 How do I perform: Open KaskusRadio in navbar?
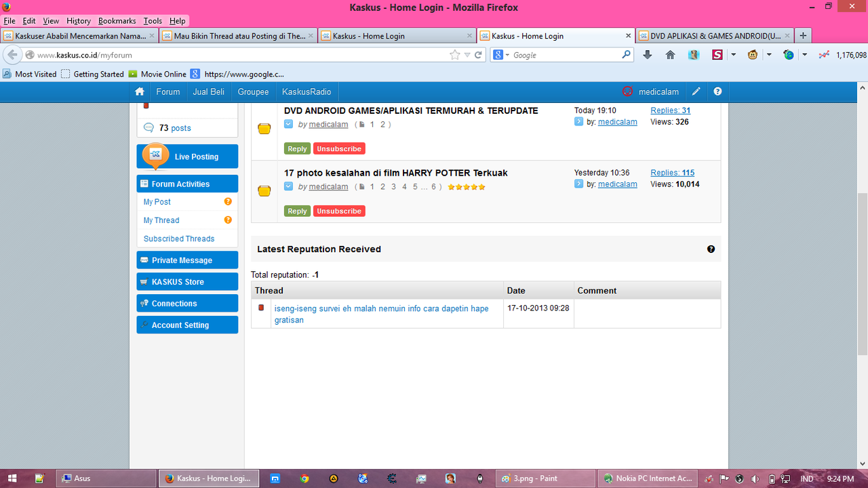click(x=307, y=91)
